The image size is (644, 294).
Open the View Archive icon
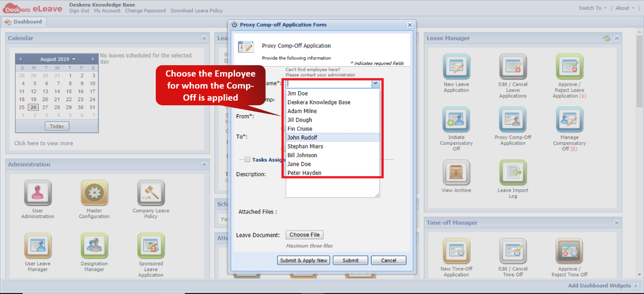[456, 172]
